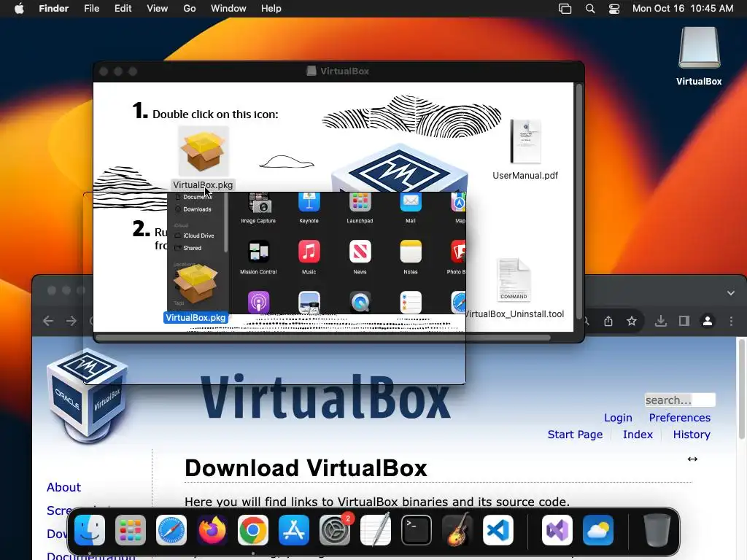Open Chrome's three-dot menu
The width and height of the screenshot is (747, 560).
[731, 321]
